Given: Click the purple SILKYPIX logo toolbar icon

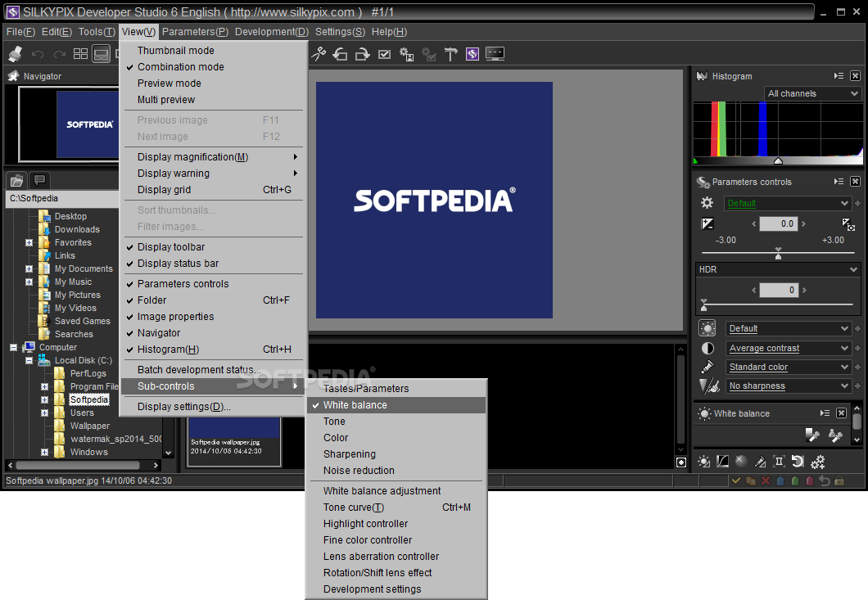Looking at the screenshot, I should coord(472,54).
